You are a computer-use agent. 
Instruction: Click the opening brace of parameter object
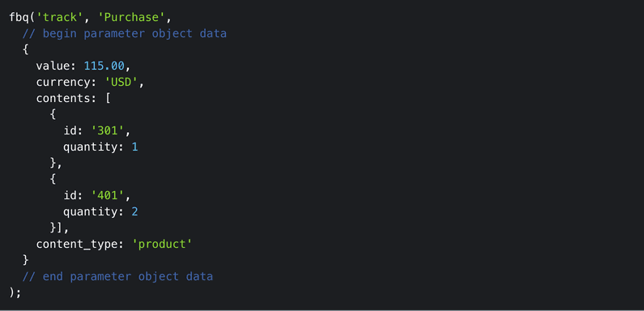26,49
